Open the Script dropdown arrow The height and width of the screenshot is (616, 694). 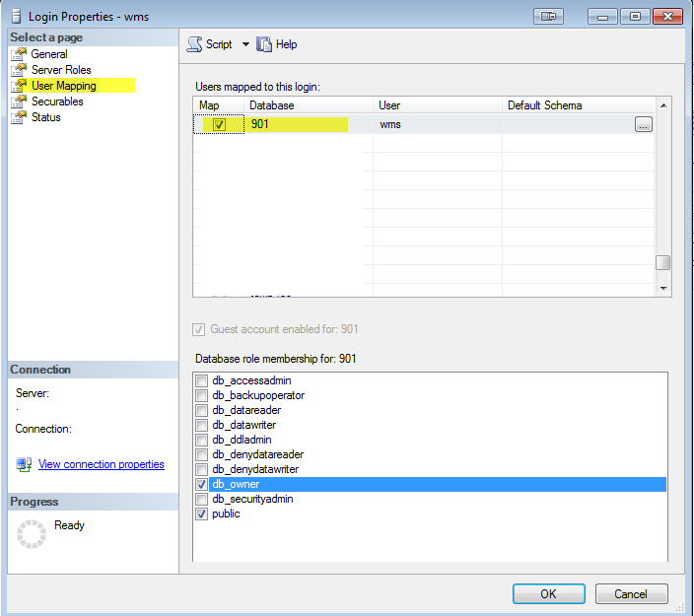click(245, 44)
